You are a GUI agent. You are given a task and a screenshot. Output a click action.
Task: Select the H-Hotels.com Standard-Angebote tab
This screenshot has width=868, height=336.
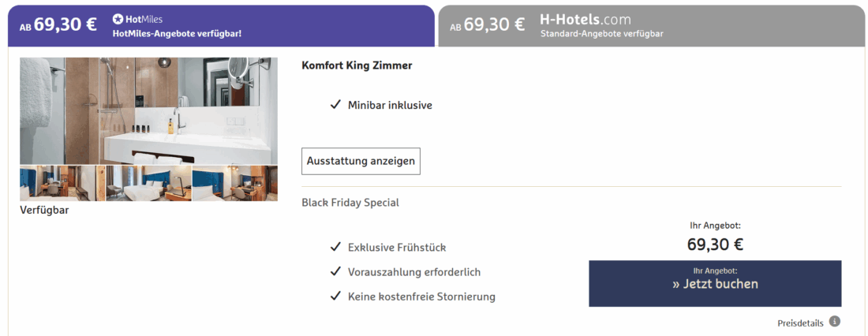(651, 26)
